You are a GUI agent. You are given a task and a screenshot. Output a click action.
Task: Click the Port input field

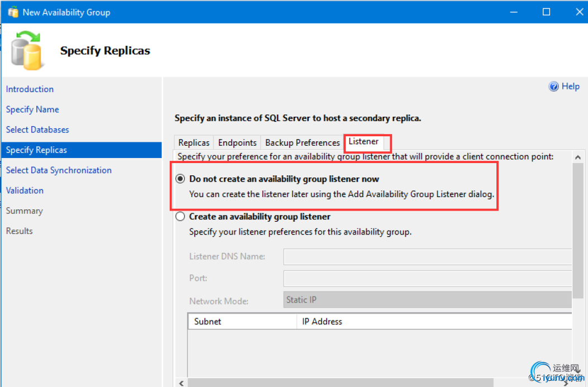(x=428, y=279)
